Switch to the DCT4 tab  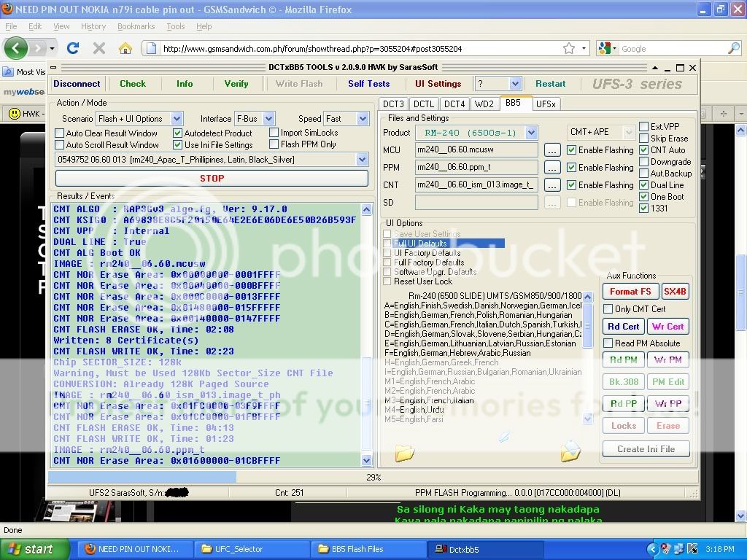(454, 104)
